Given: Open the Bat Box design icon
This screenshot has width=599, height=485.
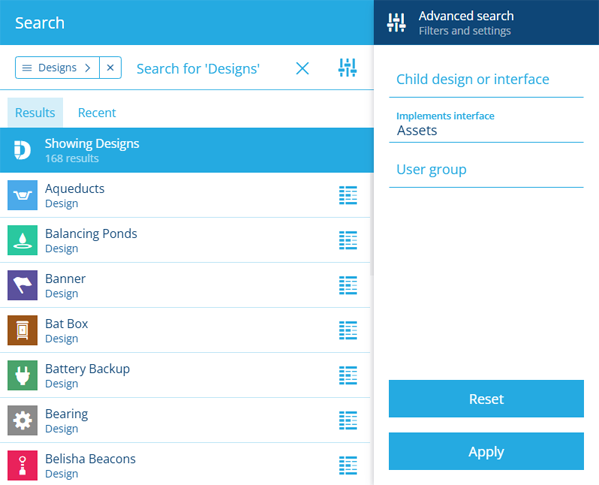Looking at the screenshot, I should [x=23, y=330].
